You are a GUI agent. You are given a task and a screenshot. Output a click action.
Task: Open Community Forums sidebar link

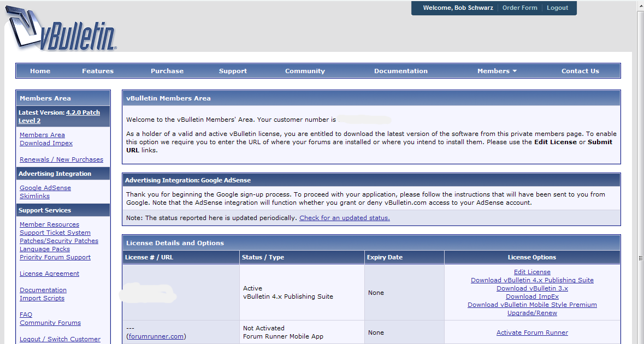click(50, 323)
